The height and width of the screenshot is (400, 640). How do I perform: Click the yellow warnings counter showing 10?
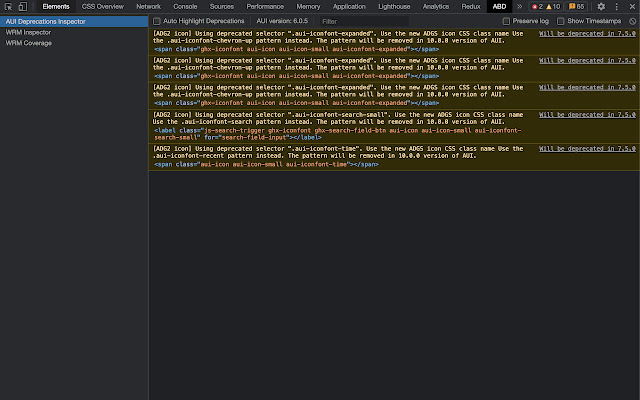[553, 7]
